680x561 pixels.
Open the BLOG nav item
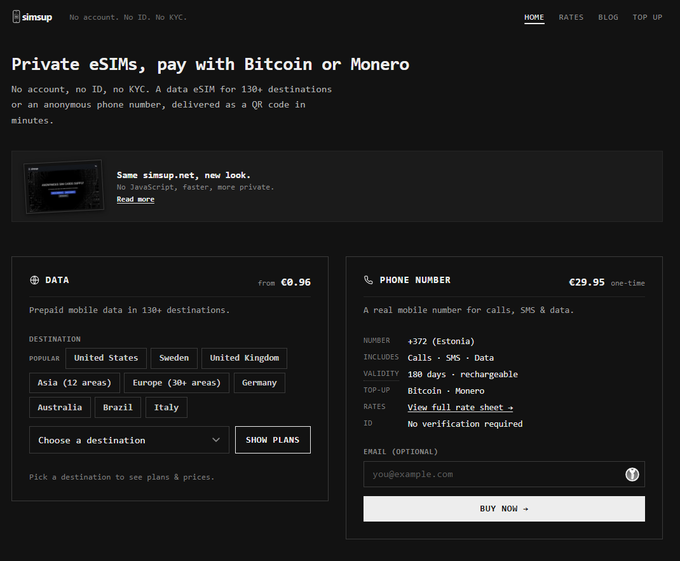click(x=608, y=17)
